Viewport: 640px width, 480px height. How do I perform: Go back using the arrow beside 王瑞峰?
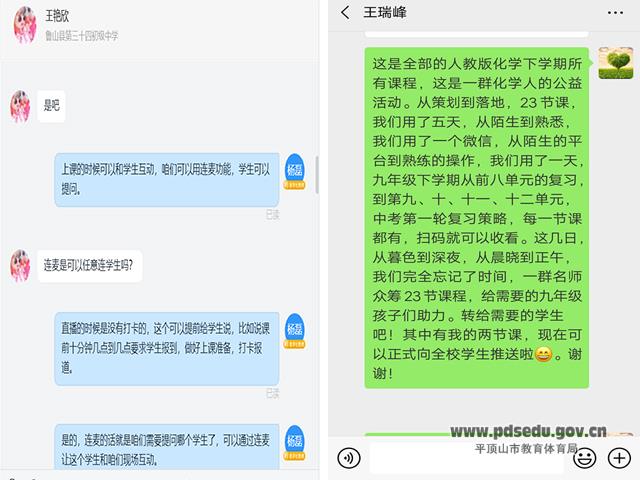[x=345, y=13]
